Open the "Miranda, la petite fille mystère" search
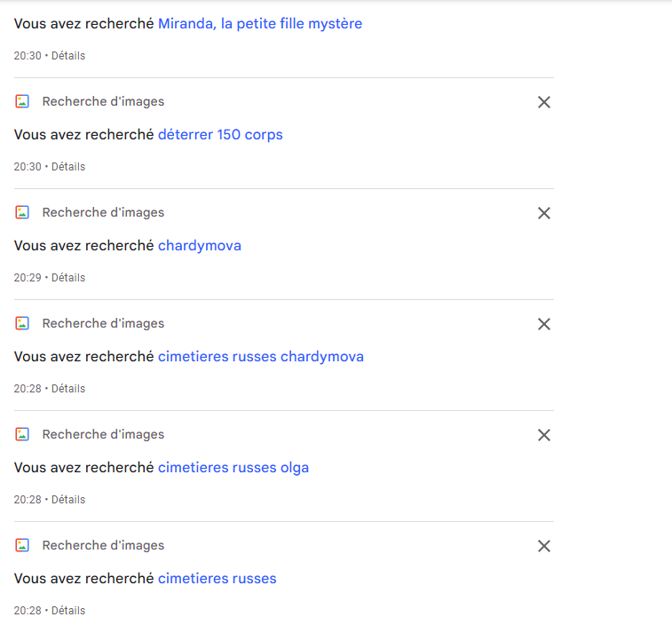 pyautogui.click(x=260, y=24)
